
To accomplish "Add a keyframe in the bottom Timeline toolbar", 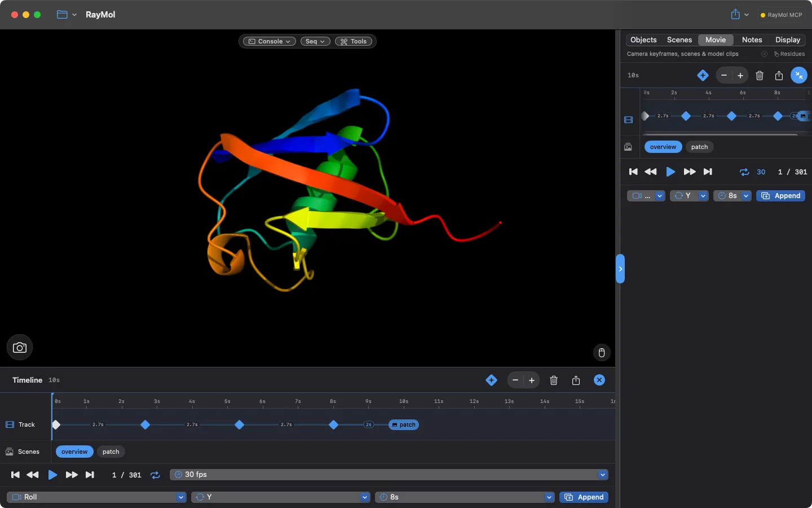I will 491,380.
